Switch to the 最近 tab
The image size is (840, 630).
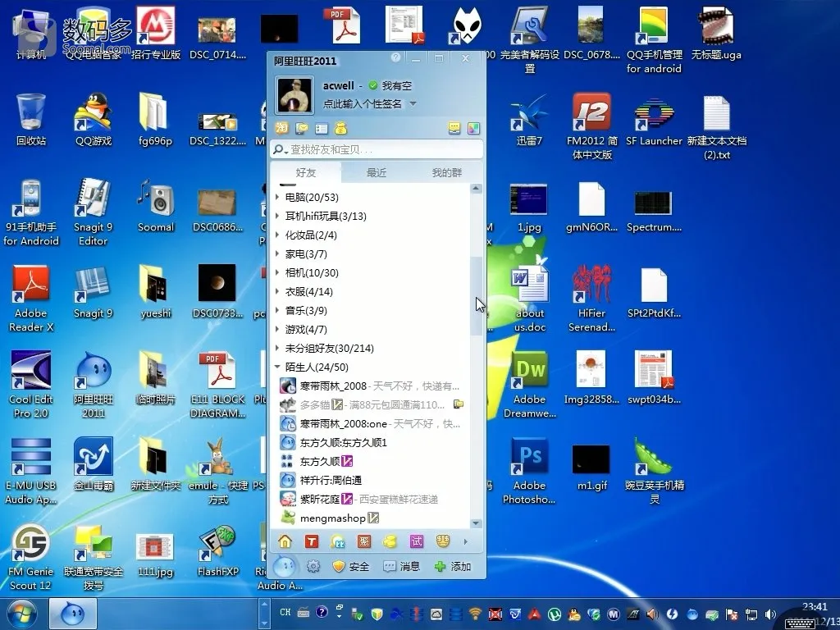tap(376, 172)
